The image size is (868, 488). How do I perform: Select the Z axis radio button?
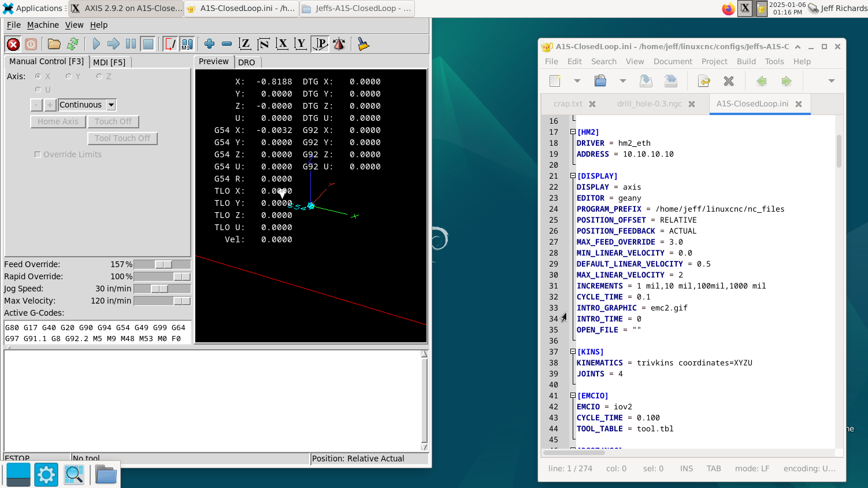99,76
